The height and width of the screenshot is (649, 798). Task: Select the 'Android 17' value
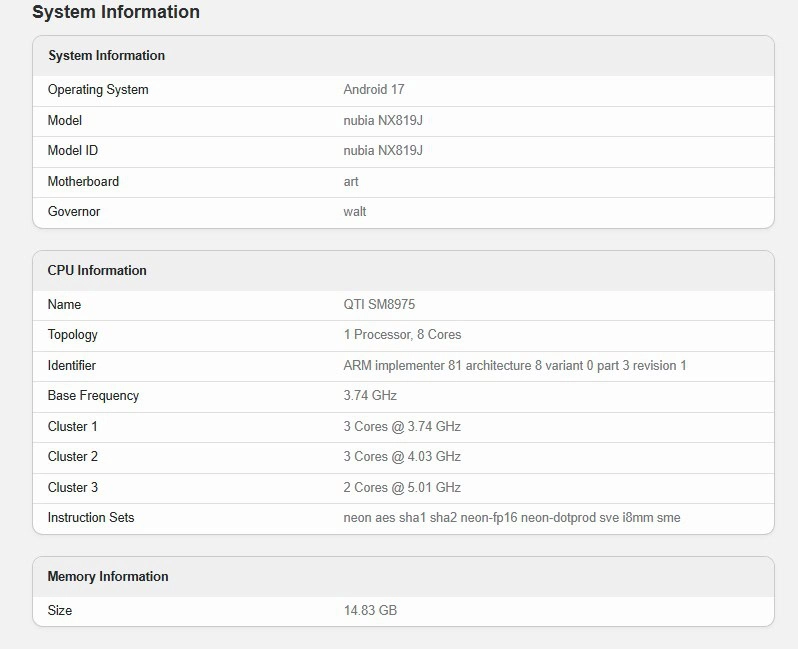click(x=374, y=90)
